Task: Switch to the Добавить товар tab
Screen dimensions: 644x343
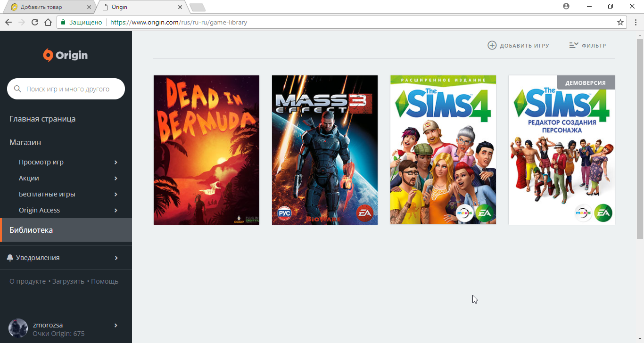Action: tap(50, 7)
